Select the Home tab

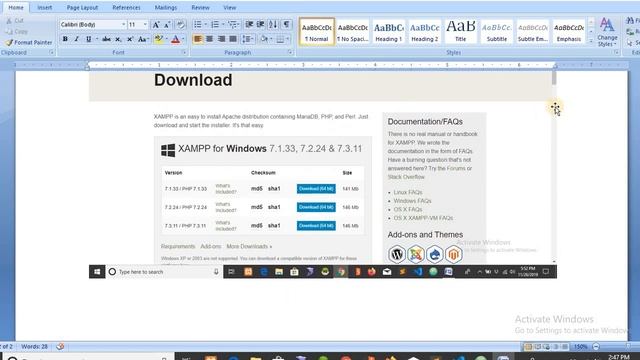(16, 7)
